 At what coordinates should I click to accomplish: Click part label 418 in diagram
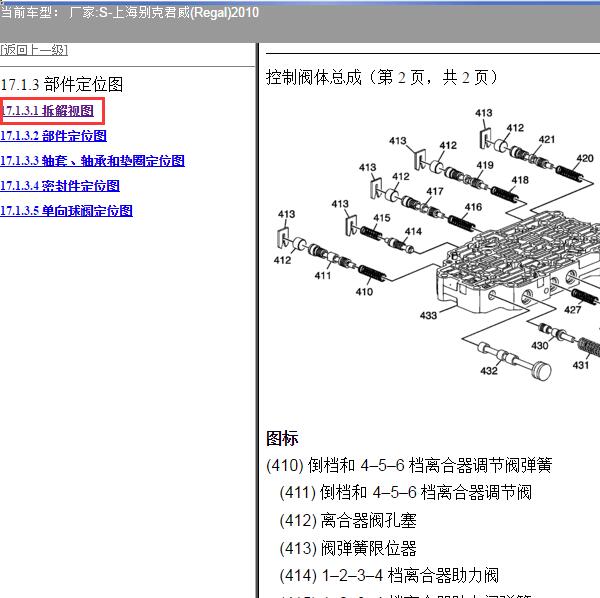pos(520,180)
